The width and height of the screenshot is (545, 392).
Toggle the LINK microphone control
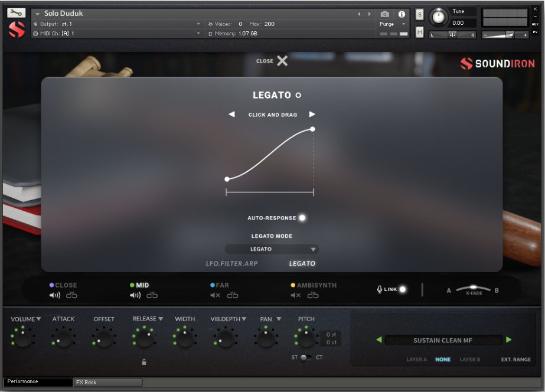click(x=402, y=289)
